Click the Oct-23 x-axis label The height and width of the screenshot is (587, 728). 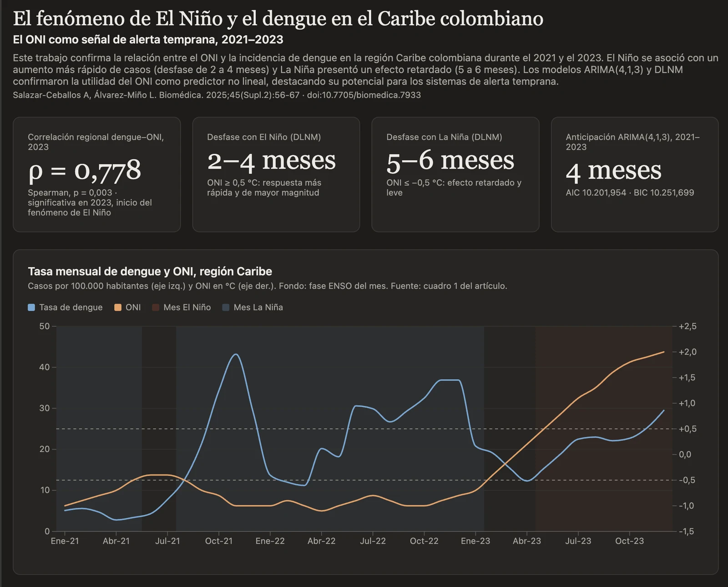(x=630, y=541)
